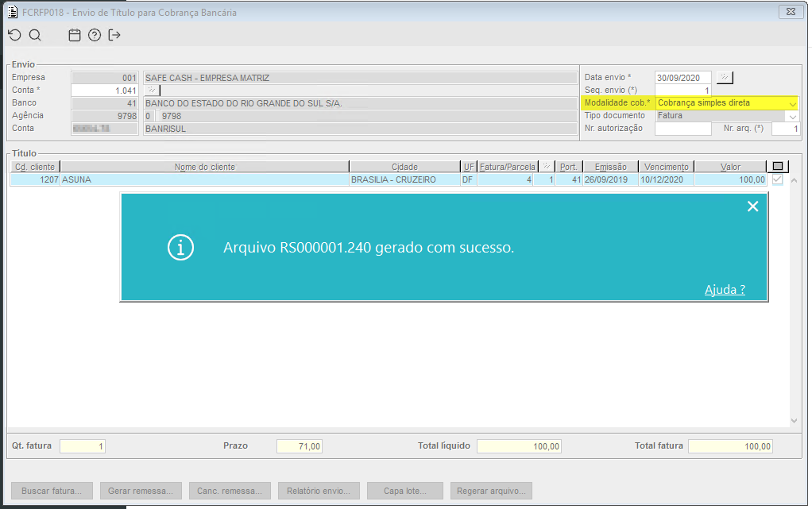Click the lookup icon in Fatura/Parcela header
Screen dimensions: 812x509
click(x=547, y=167)
